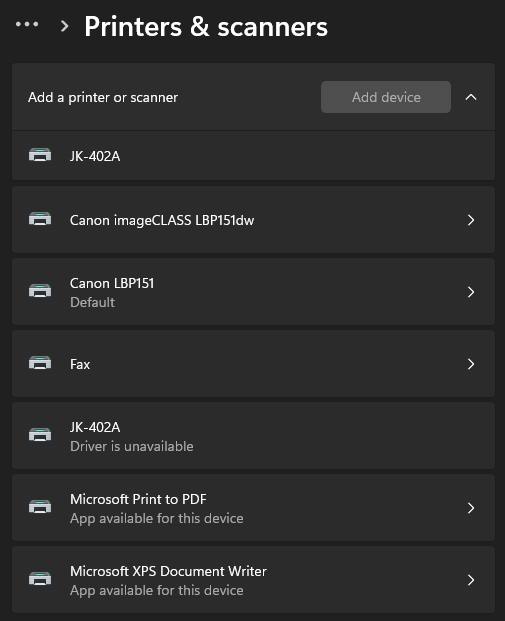Open Canon imageCLASS LBP151dw chevron arrow

(x=471, y=220)
